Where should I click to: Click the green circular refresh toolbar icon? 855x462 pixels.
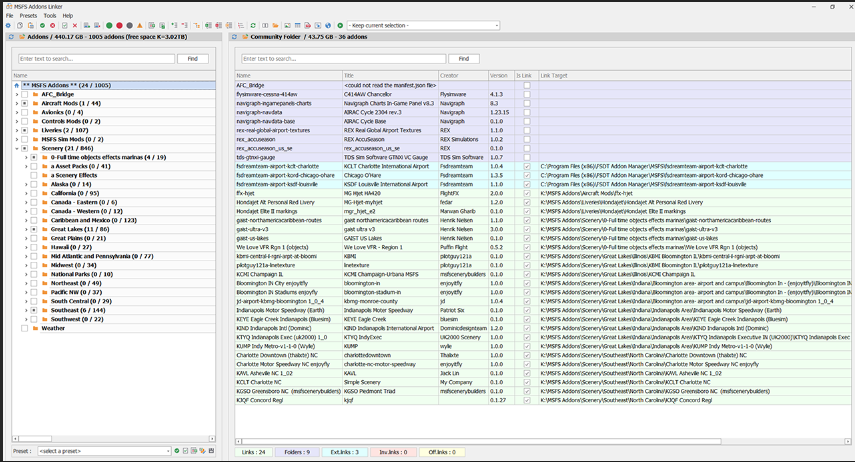pos(253,26)
